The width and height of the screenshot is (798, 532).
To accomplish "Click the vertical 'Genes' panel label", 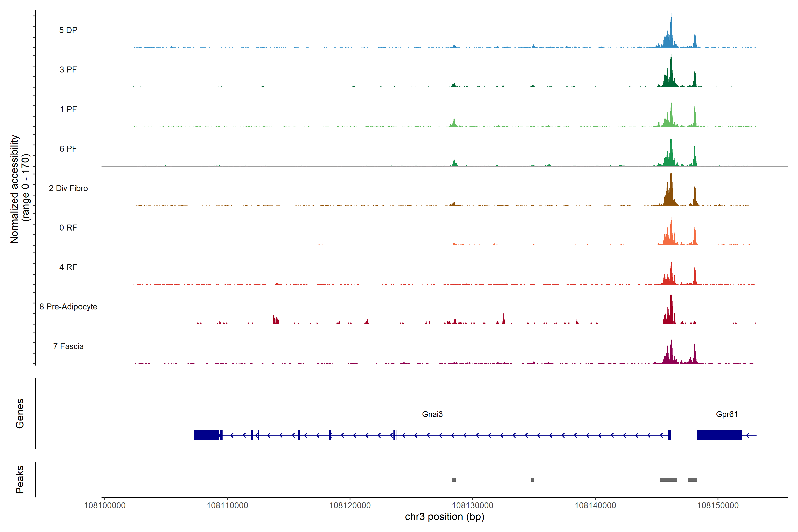I will click(x=20, y=414).
